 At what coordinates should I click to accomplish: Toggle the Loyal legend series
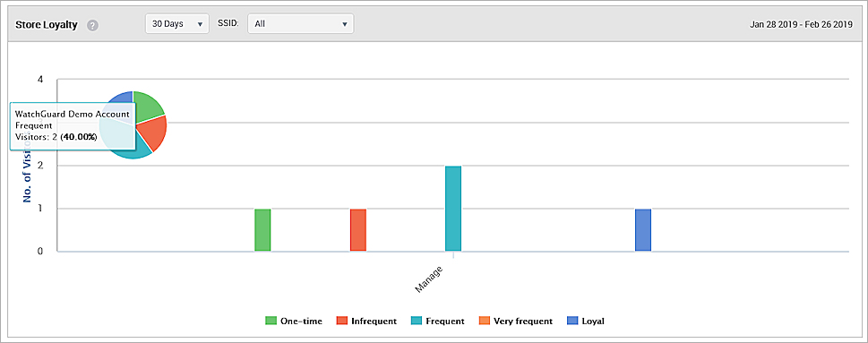point(586,321)
